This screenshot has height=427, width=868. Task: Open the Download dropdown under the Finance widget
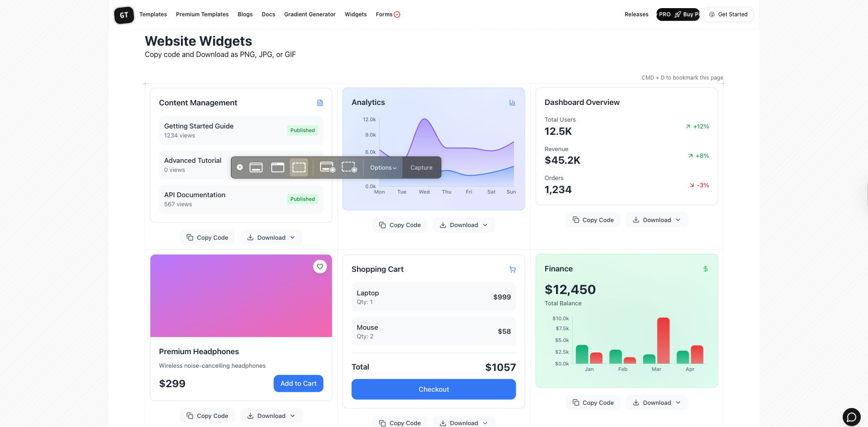click(656, 403)
